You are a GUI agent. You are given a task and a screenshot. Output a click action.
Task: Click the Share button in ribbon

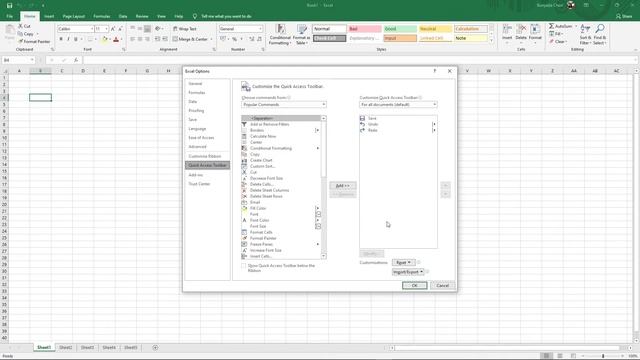(624, 16)
